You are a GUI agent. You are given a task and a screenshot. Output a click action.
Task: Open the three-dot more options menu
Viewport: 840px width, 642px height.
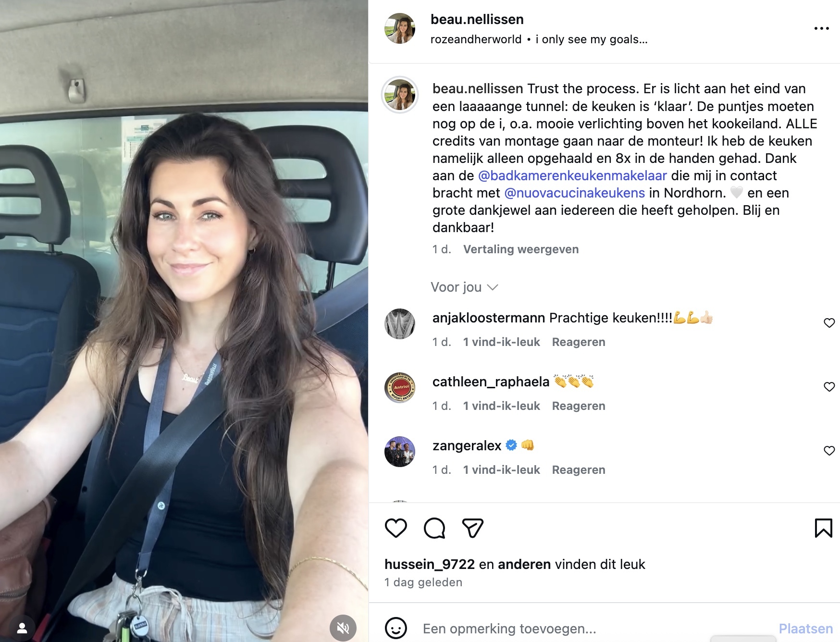coord(822,28)
